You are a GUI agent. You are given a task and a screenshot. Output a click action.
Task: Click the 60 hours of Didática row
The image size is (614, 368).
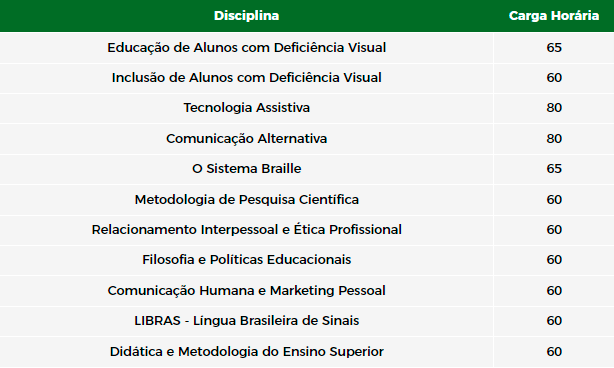pos(554,352)
